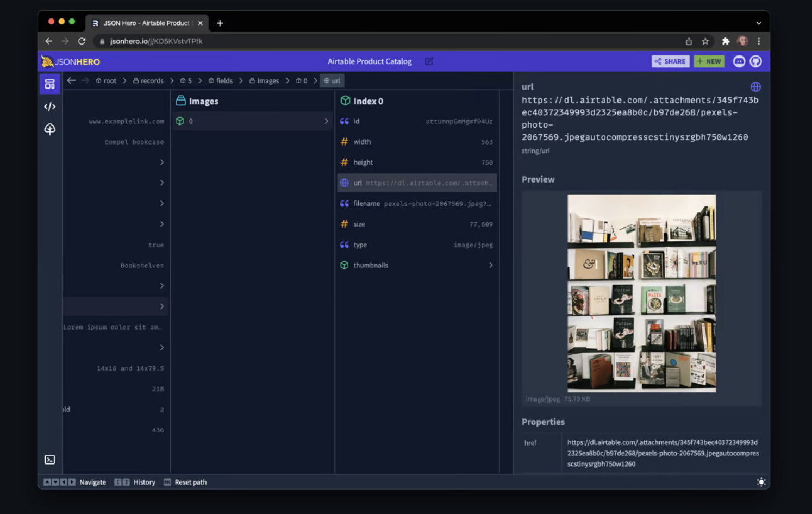This screenshot has height=514, width=812.
Task: Select the www.examplelink.com row
Action: click(x=116, y=121)
